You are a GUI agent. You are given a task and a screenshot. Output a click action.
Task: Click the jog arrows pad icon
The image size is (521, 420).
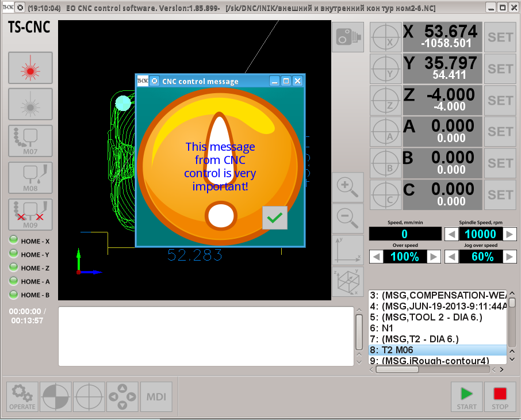click(x=122, y=397)
